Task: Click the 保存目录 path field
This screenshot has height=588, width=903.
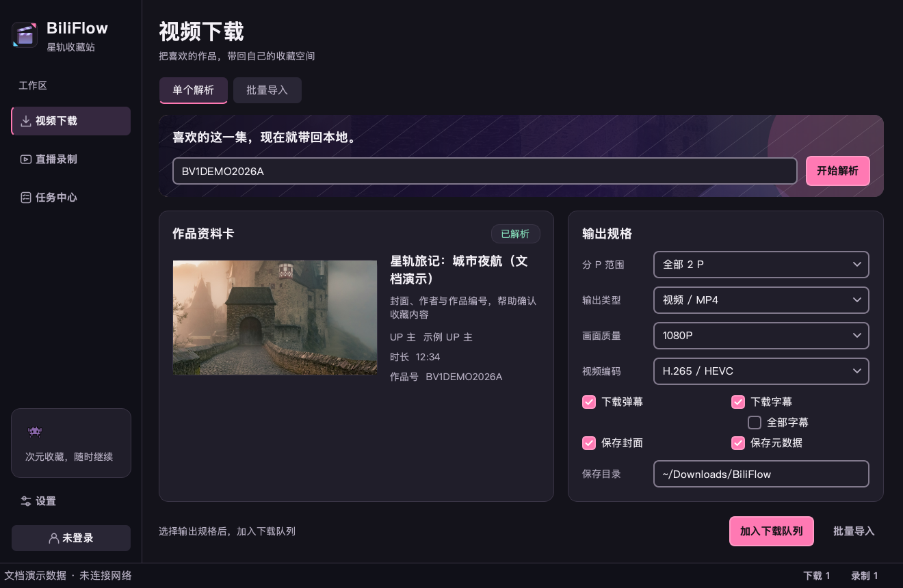Action: [x=761, y=474]
